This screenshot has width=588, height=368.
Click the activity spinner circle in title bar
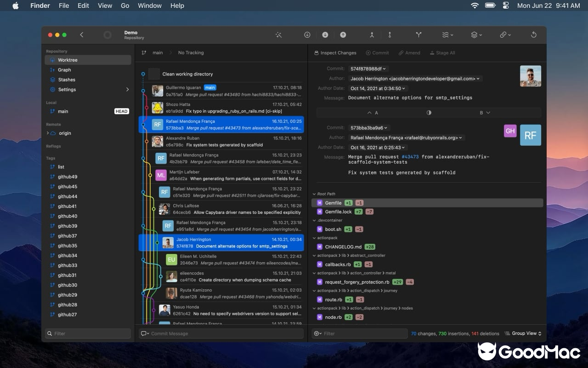(x=107, y=35)
